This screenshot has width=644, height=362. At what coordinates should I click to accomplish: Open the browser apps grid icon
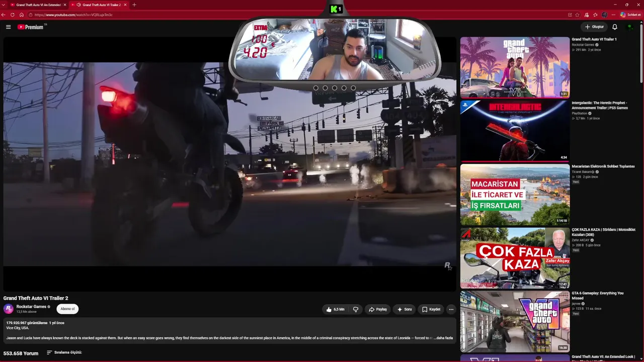click(x=570, y=15)
